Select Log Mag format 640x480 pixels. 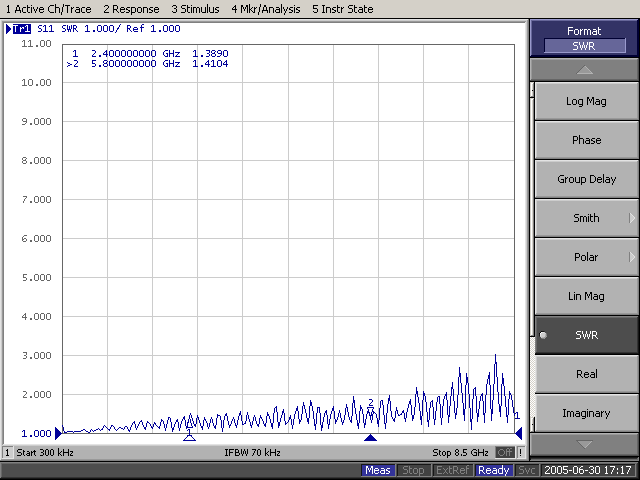click(x=586, y=101)
